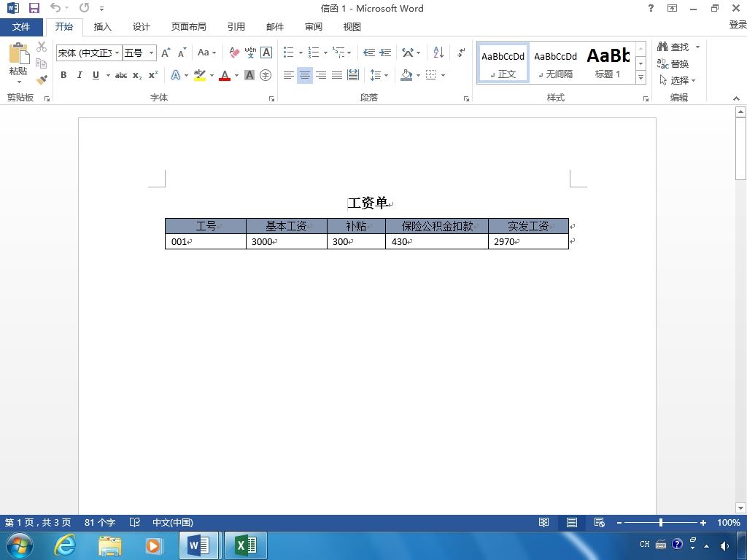Open the 文件 (File) tab

pos(21,27)
